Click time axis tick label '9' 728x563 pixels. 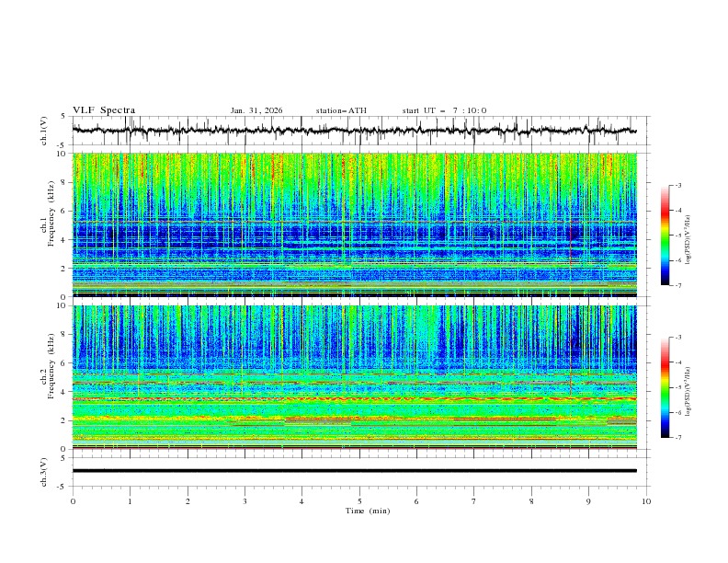pyautogui.click(x=588, y=501)
